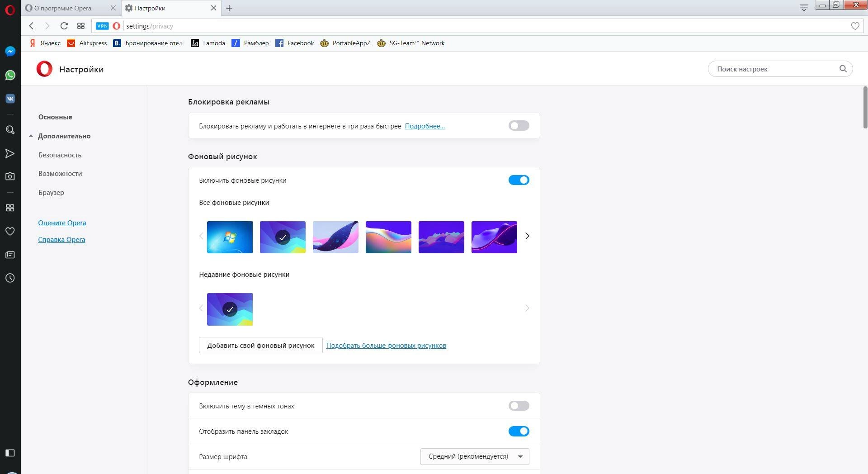
Task: Open Подробнее link about ad blocking
Action: pyautogui.click(x=425, y=126)
